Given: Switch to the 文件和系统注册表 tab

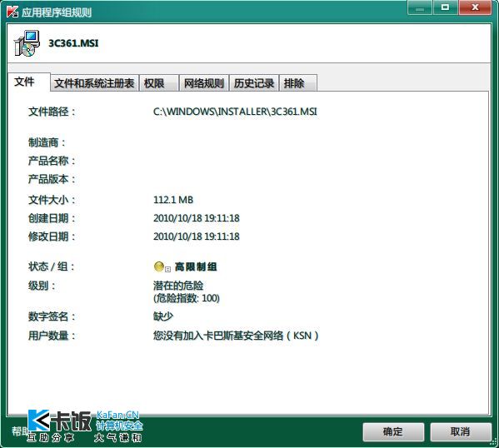Looking at the screenshot, I should tap(94, 83).
